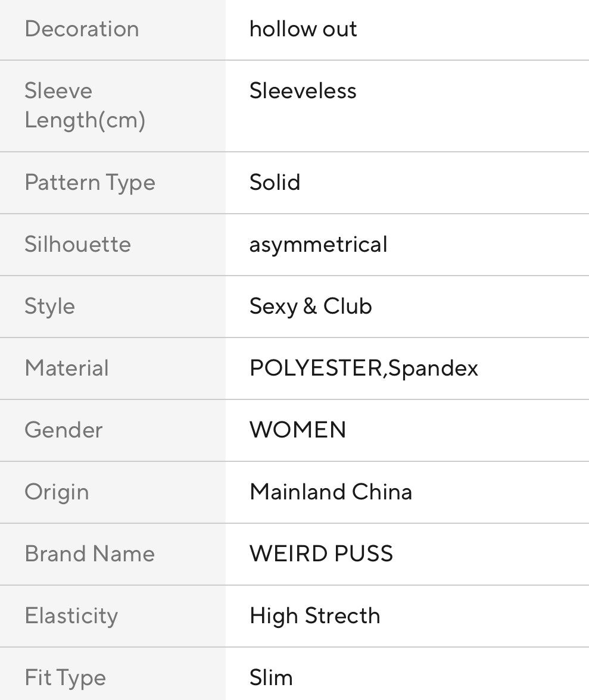Click the Style attribute label

49,307
